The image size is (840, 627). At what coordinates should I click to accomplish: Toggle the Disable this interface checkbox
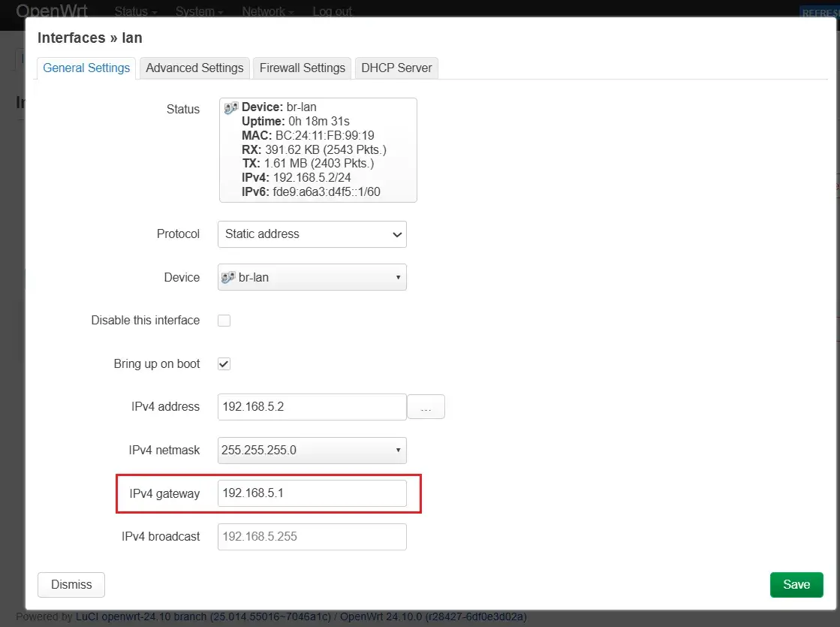224,321
